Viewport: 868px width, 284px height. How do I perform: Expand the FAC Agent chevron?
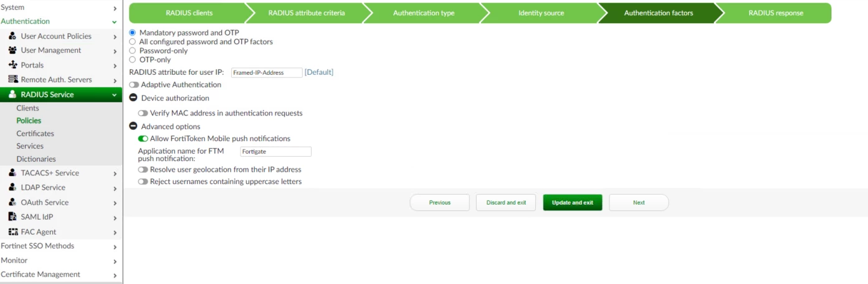(115, 232)
